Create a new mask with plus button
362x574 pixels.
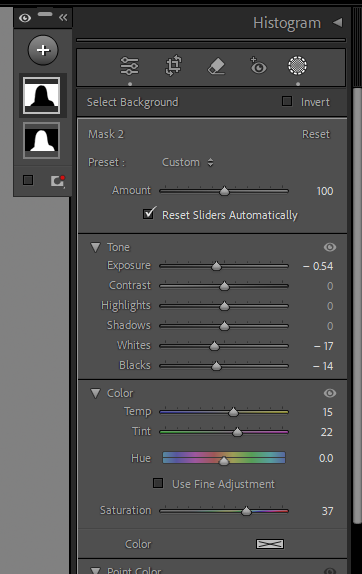click(x=43, y=50)
